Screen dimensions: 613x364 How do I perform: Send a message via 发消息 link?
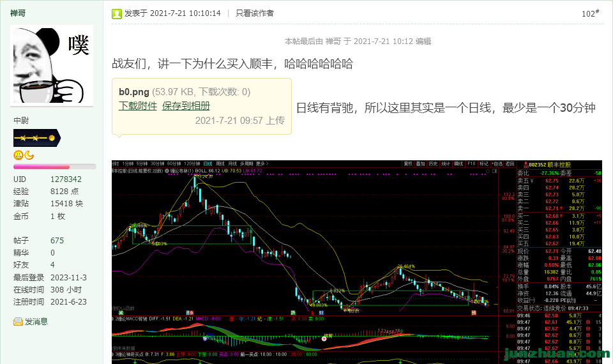click(x=36, y=322)
